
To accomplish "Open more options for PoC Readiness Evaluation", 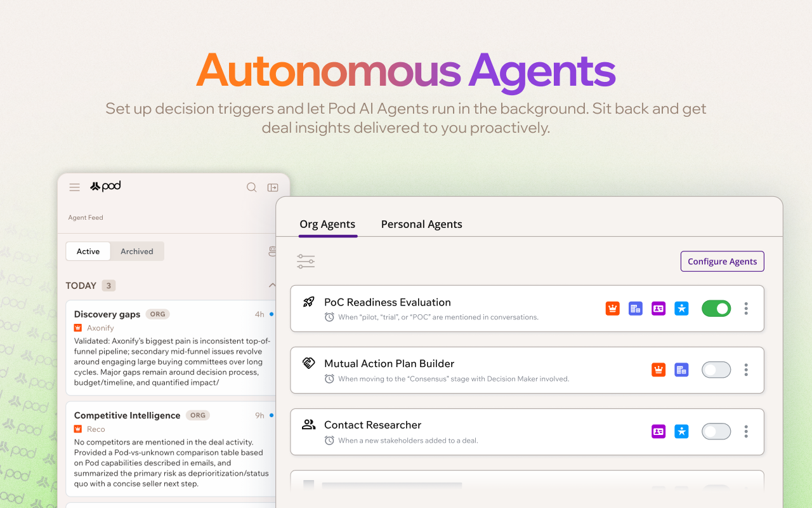I will 746,309.
